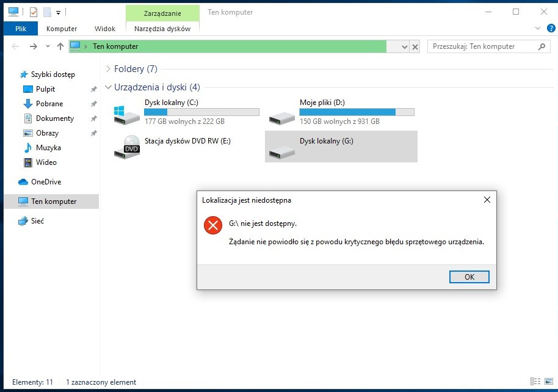Collapse the Urządzenia i dyski section
This screenshot has height=392, width=558.
108,87
